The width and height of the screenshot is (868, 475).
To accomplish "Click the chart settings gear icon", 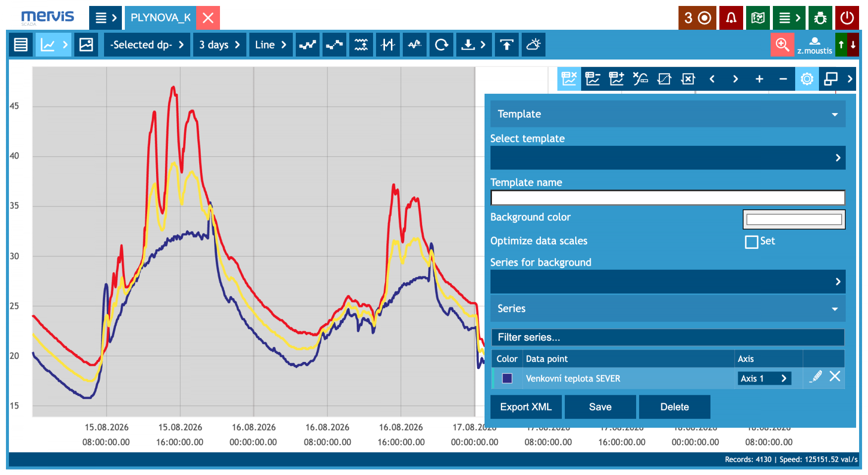I will pyautogui.click(x=807, y=79).
